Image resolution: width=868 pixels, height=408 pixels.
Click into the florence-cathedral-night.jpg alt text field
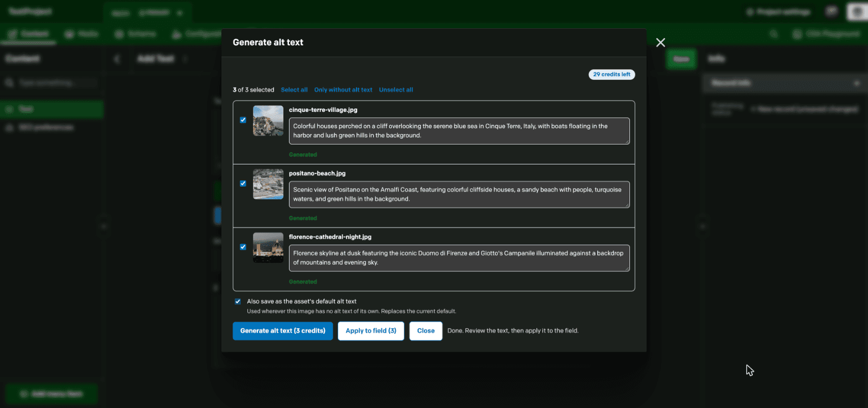[x=459, y=258]
